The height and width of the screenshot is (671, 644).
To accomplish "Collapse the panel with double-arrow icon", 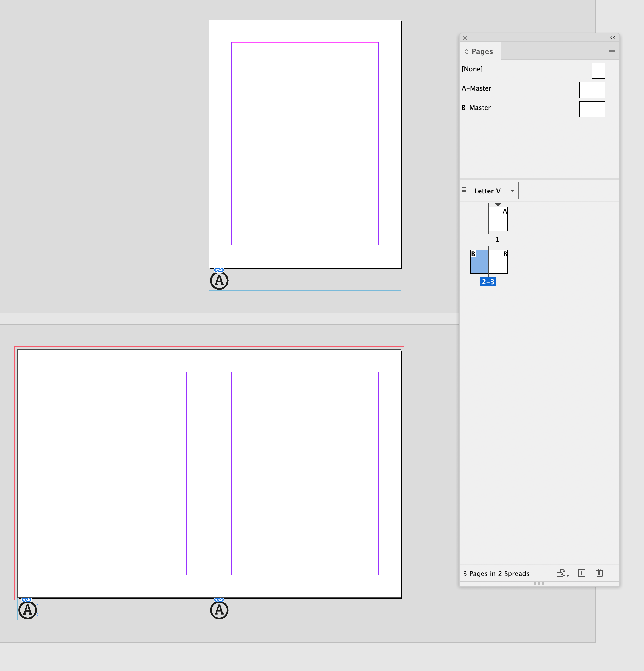I will (612, 38).
